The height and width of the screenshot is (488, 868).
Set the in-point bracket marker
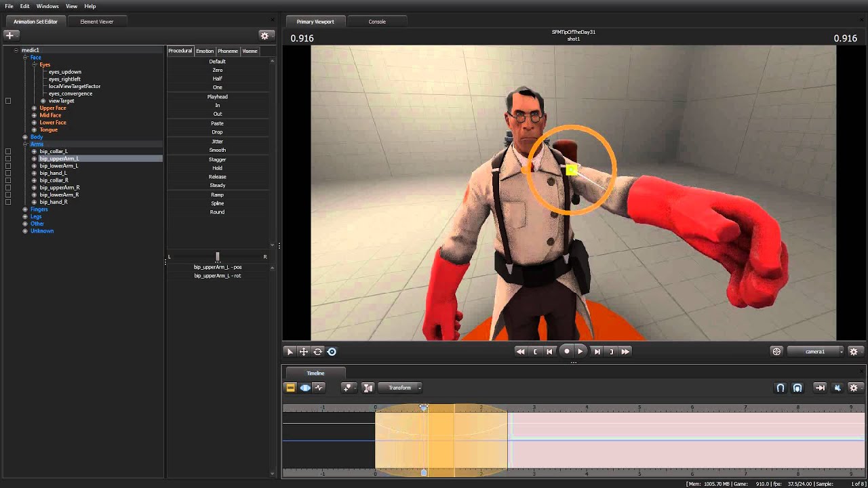(x=535, y=351)
